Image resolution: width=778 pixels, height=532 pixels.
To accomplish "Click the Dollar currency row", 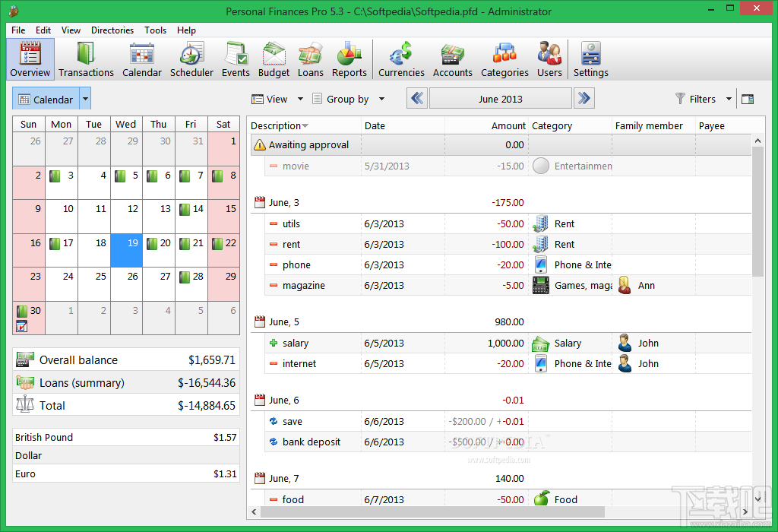I will [126, 455].
